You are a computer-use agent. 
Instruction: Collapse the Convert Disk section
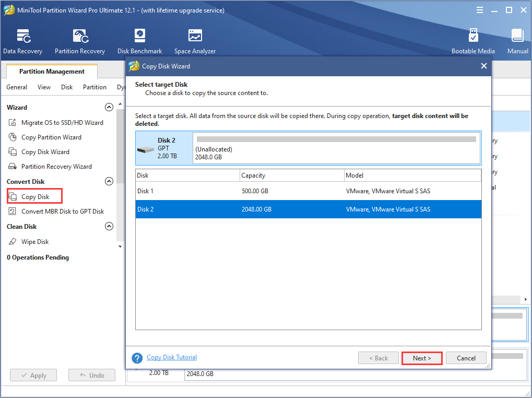109,181
